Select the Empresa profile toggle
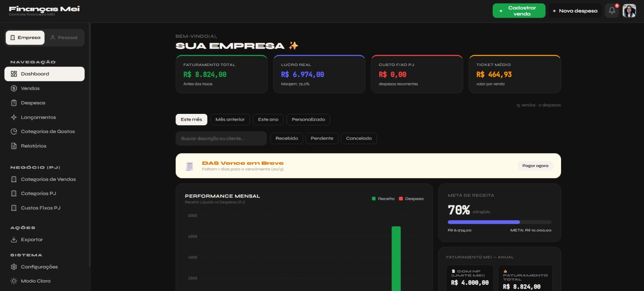This screenshot has height=291, width=644. click(x=25, y=38)
